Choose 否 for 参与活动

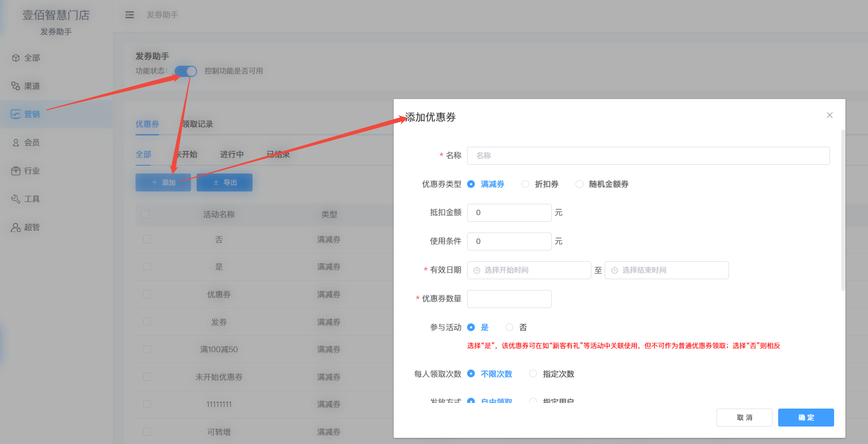coord(510,327)
